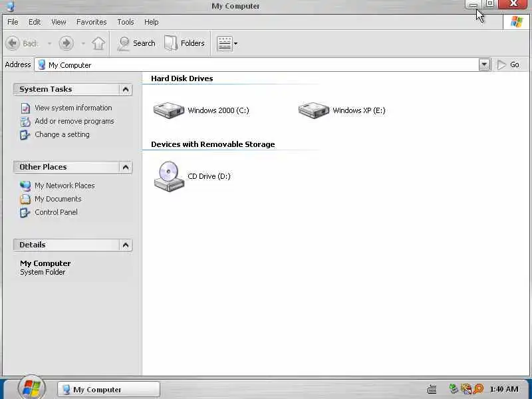
Task: Open the Start menu orb
Action: point(31,388)
